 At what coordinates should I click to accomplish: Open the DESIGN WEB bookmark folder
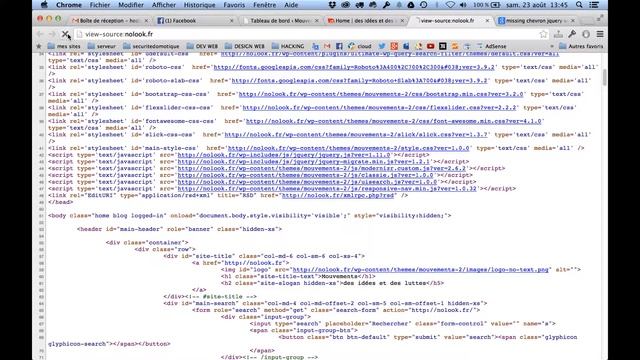[245, 47]
